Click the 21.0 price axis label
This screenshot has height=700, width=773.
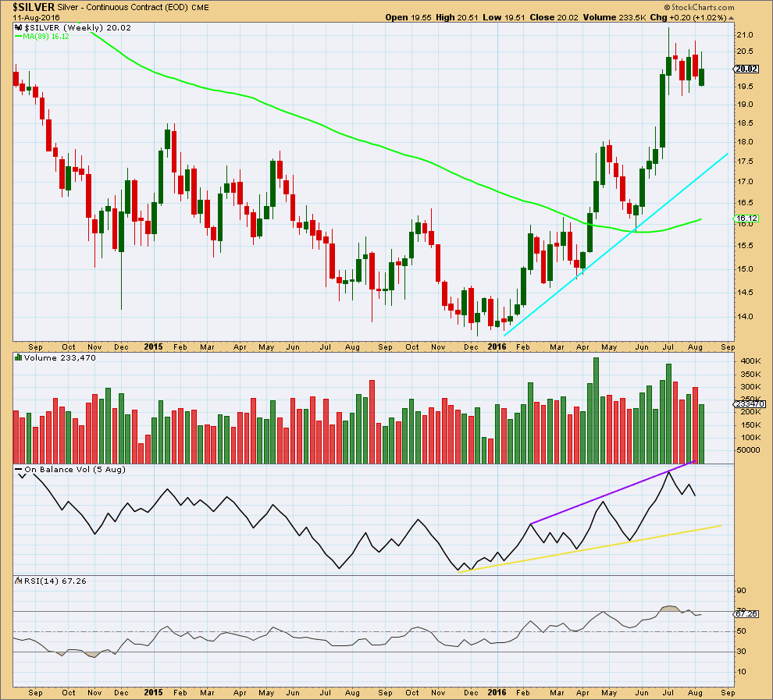(x=744, y=35)
